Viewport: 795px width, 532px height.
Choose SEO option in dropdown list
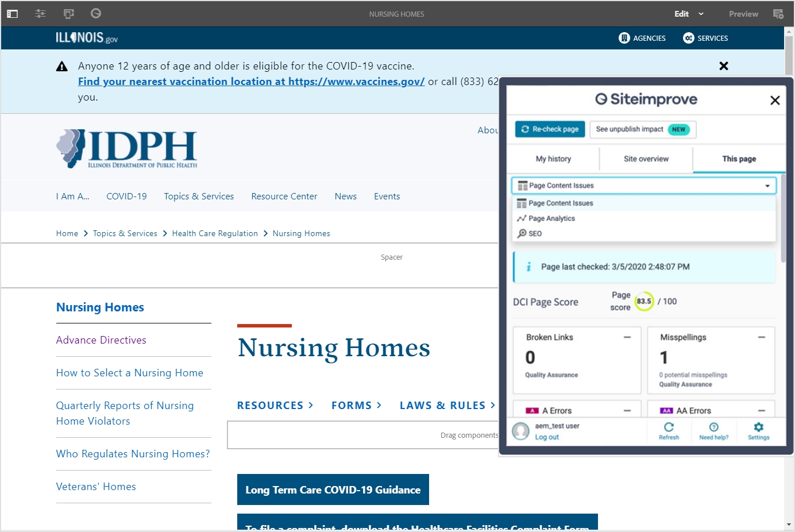click(x=644, y=233)
